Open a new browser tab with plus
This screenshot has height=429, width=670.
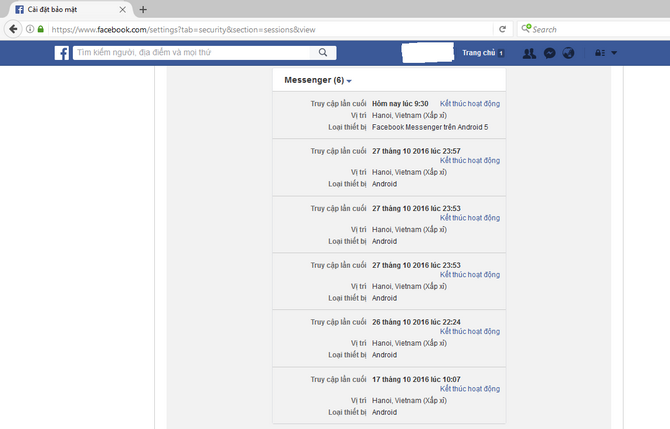click(x=143, y=9)
